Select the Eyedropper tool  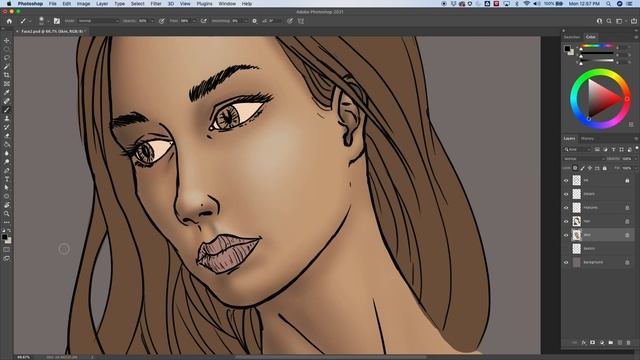tap(7, 92)
